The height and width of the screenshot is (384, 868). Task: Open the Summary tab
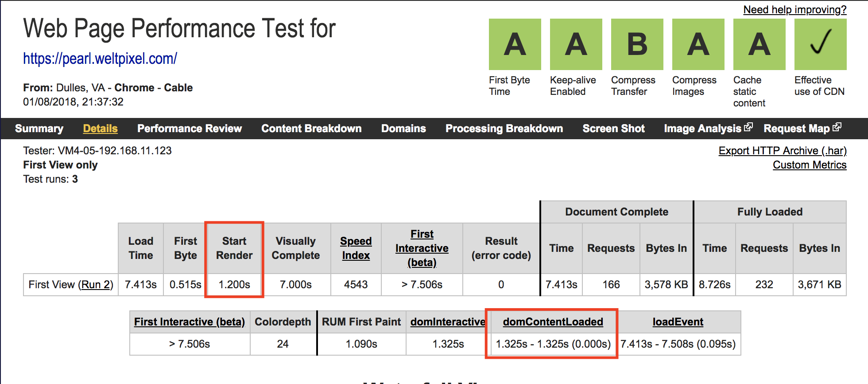[x=39, y=129]
